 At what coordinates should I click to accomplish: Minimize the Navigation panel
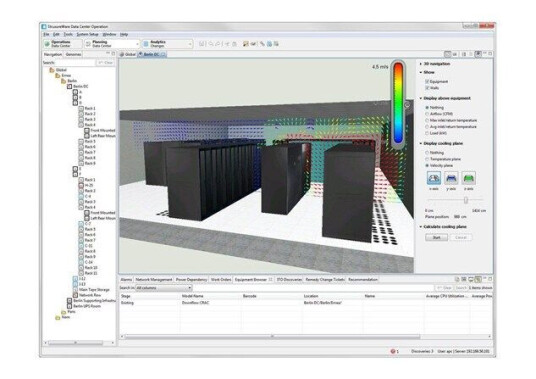(x=108, y=54)
